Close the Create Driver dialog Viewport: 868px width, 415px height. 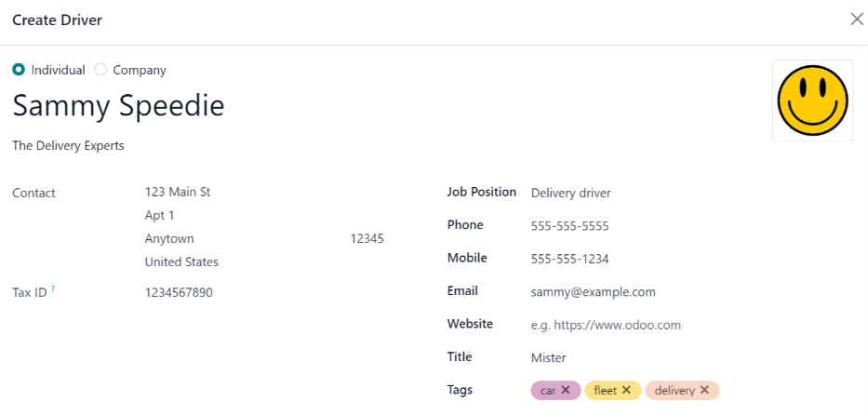click(x=857, y=20)
